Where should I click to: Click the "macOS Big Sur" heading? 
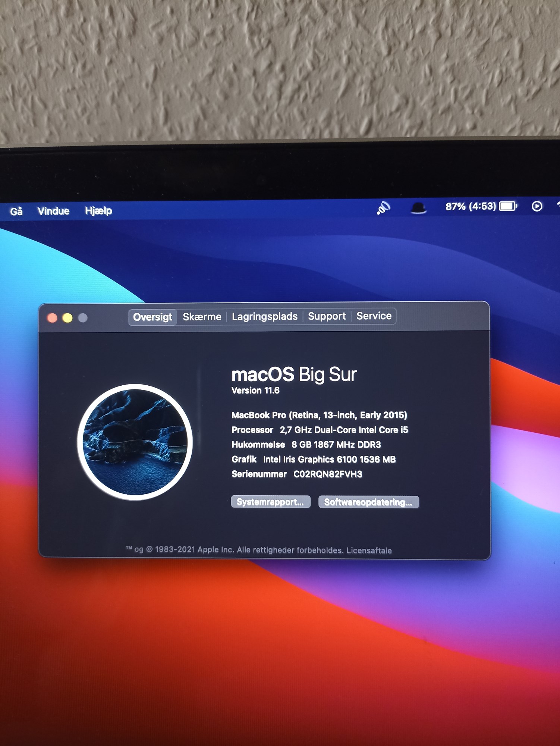pyautogui.click(x=294, y=374)
